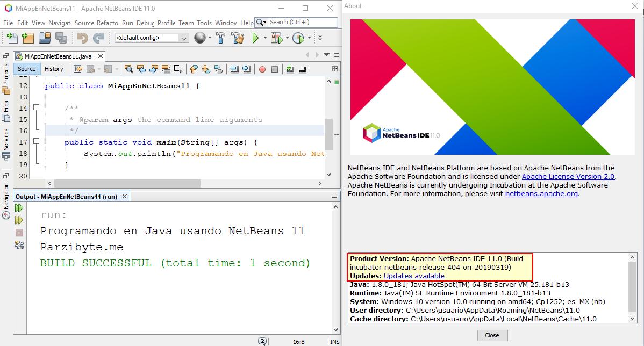The width and height of the screenshot is (644, 346).
Task: Create a new file with New File icon
Action: (12, 38)
